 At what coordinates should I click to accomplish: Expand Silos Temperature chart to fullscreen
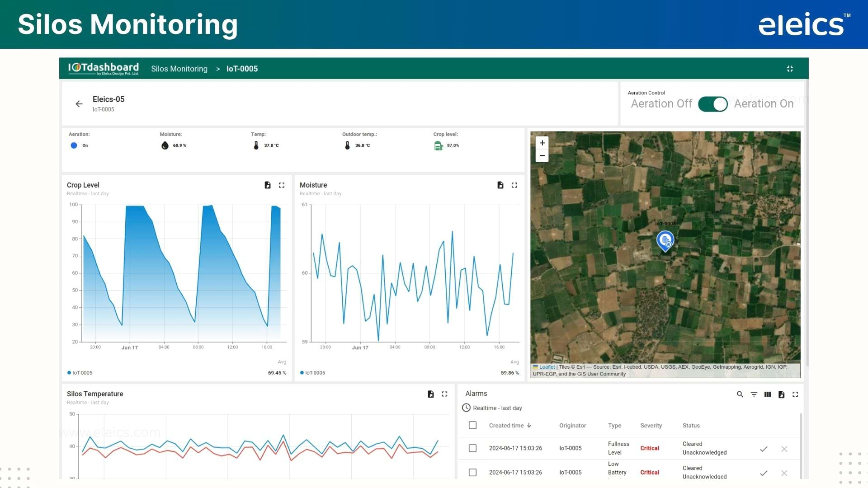click(445, 394)
